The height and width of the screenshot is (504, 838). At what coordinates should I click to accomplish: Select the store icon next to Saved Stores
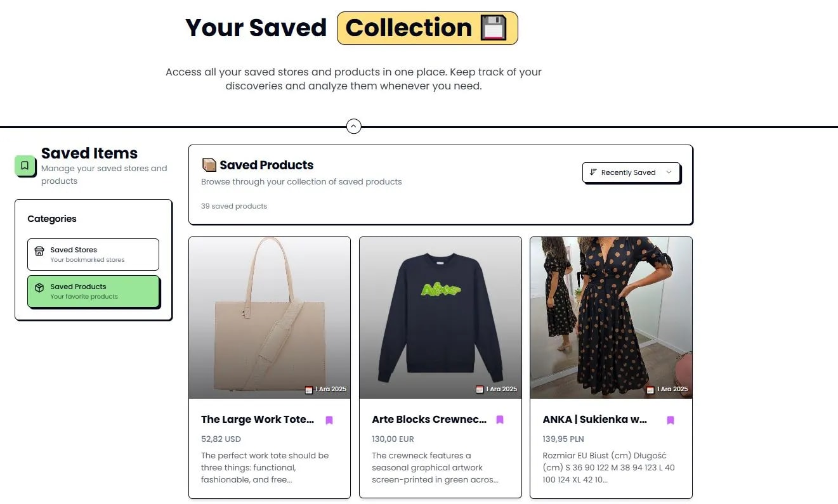click(x=39, y=250)
